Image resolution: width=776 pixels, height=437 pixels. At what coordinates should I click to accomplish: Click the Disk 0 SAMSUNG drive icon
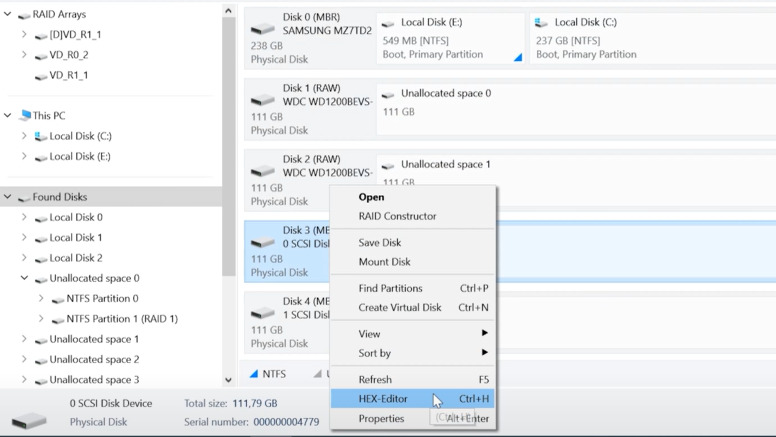[x=263, y=29]
